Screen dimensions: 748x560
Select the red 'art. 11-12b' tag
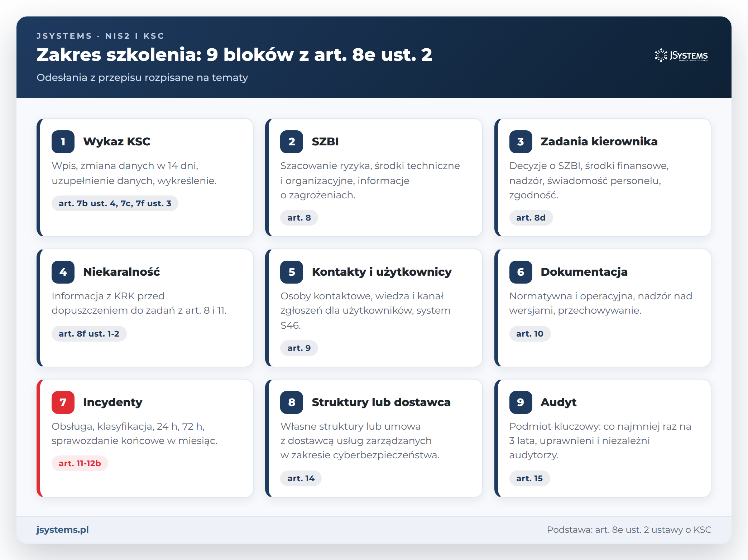pos(80,463)
